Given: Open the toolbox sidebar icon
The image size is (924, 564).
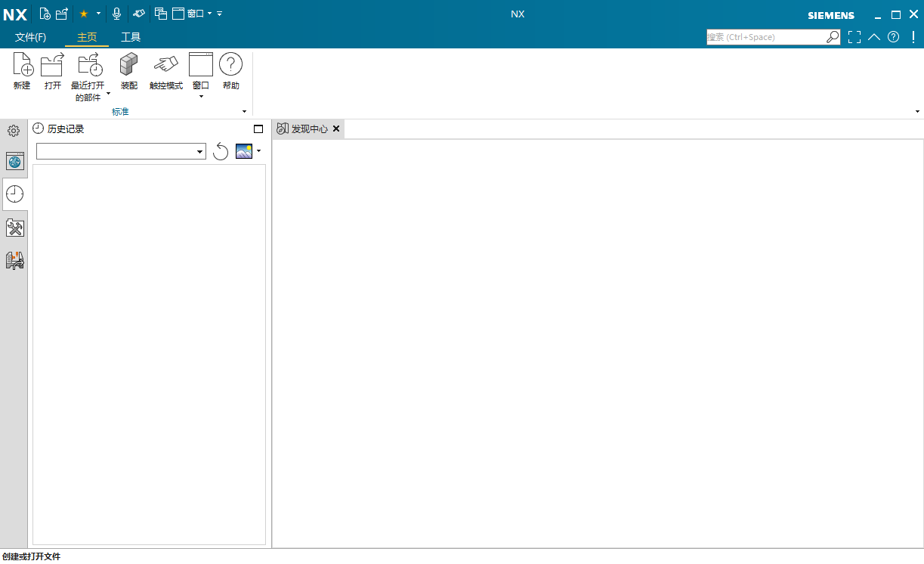Looking at the screenshot, I should coord(14,228).
